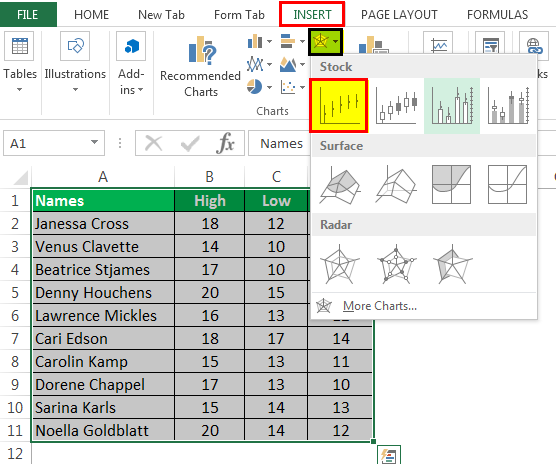Image resolution: width=556 pixels, height=464 pixels.
Task: Select the Low column header cell
Action: click(276, 201)
